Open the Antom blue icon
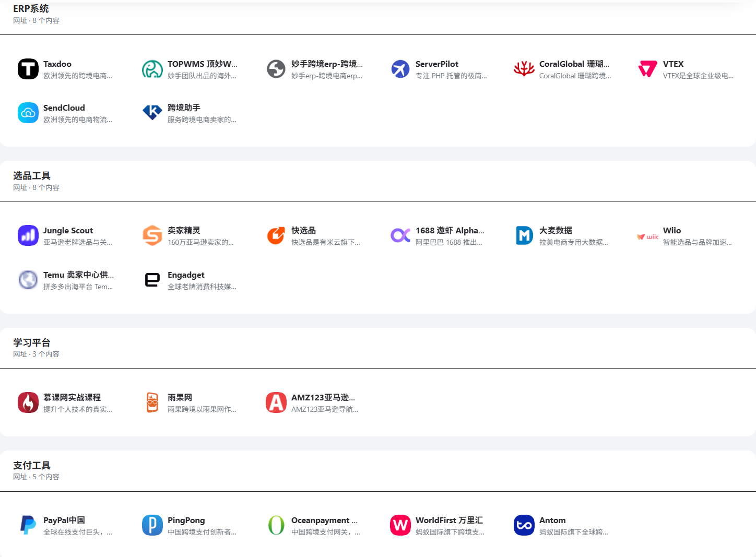756x557 pixels. [x=524, y=525]
